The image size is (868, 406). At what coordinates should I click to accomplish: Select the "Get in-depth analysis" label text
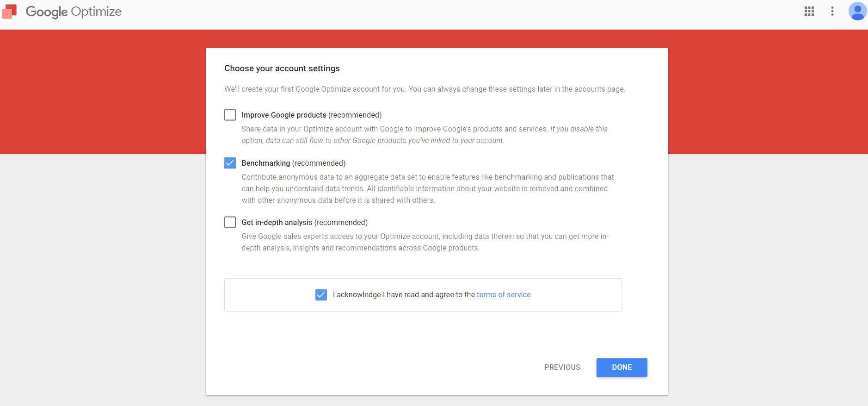277,223
